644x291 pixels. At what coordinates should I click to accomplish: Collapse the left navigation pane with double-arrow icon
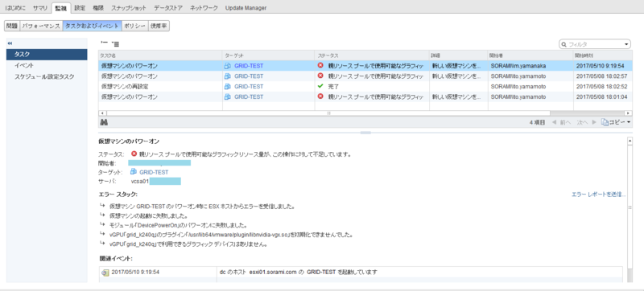pyautogui.click(x=10, y=43)
